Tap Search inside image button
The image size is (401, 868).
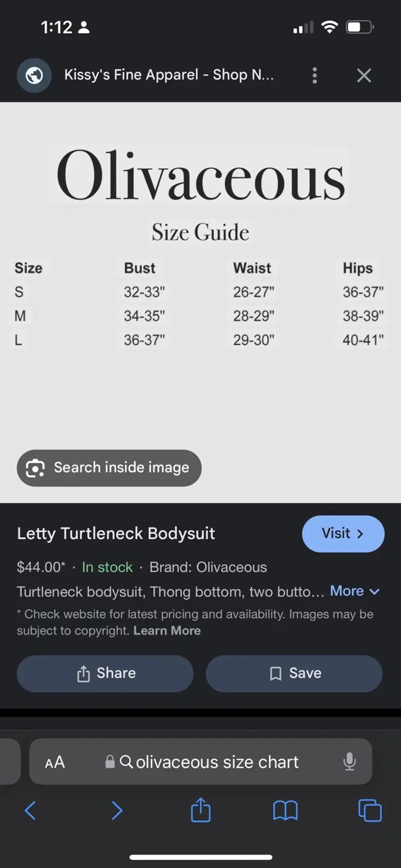click(109, 468)
